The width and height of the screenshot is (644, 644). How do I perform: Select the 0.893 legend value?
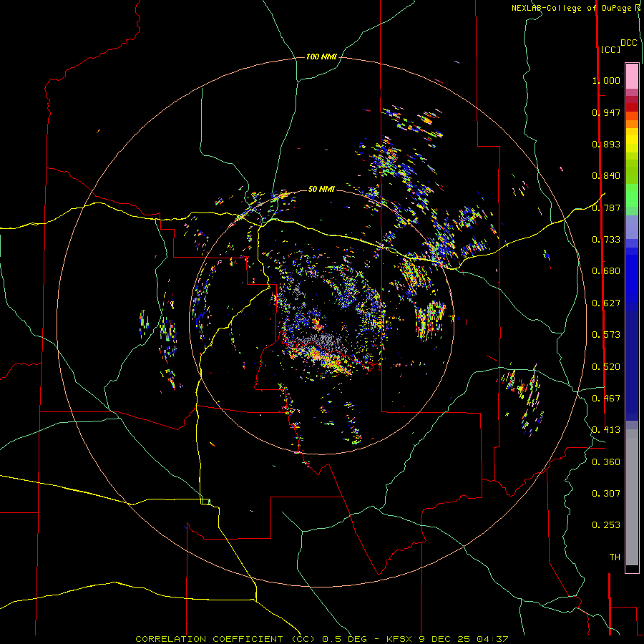(x=606, y=144)
